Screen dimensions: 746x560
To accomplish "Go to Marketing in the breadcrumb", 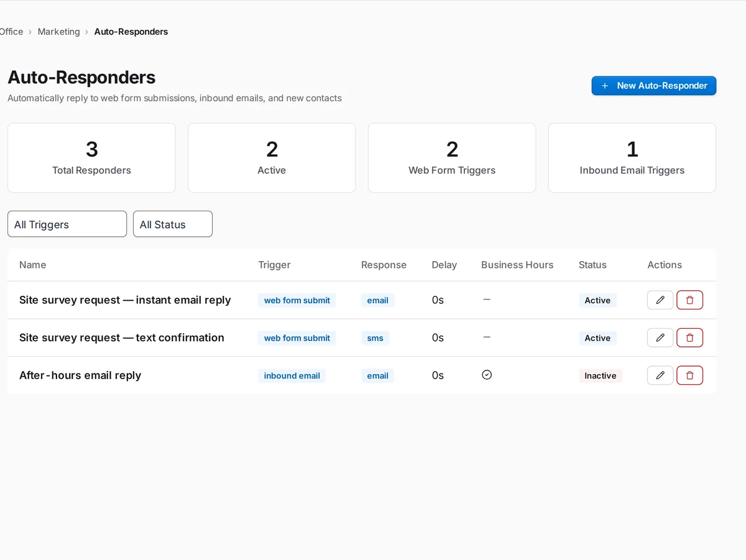I will click(x=59, y=32).
